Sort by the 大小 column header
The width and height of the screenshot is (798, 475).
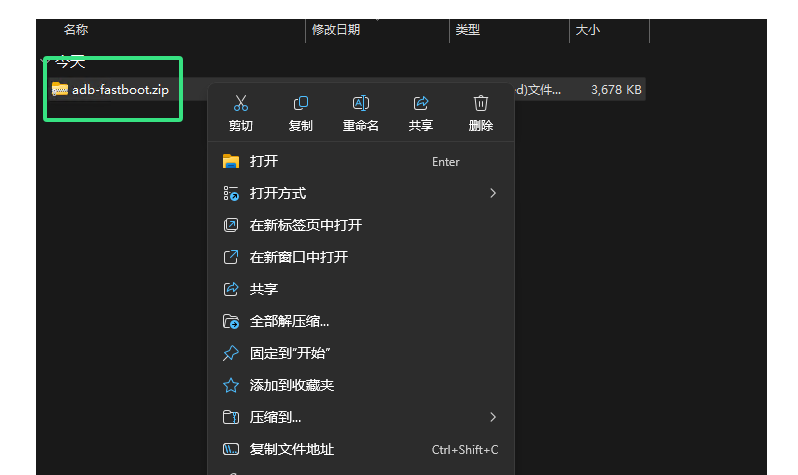(587, 30)
